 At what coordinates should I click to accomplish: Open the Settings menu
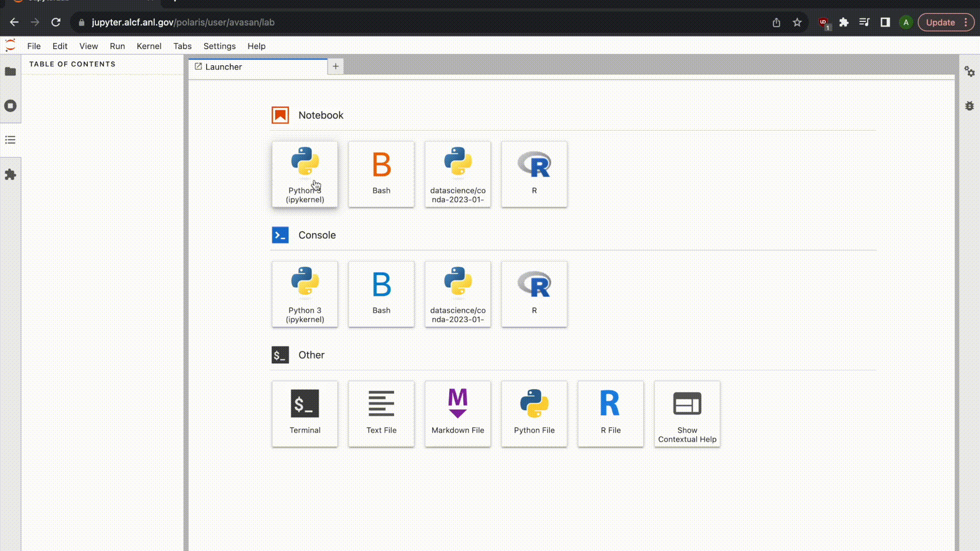coord(219,46)
